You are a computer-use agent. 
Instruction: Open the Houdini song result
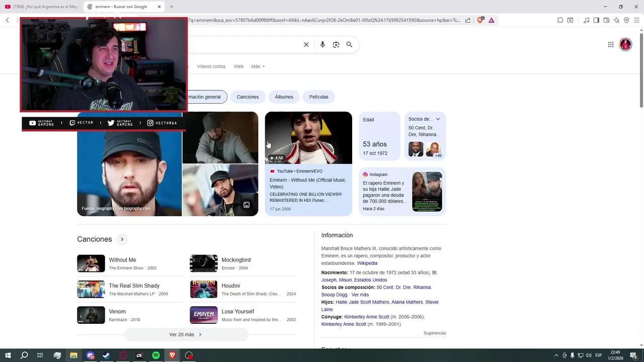point(243,289)
